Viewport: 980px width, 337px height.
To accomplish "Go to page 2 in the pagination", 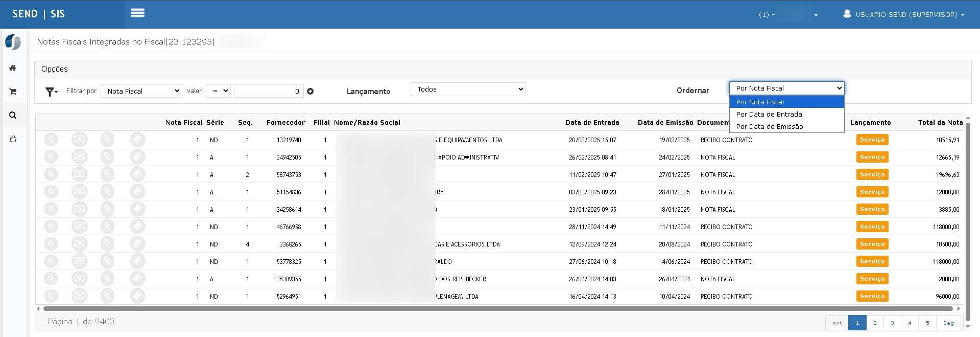I will [x=875, y=323].
